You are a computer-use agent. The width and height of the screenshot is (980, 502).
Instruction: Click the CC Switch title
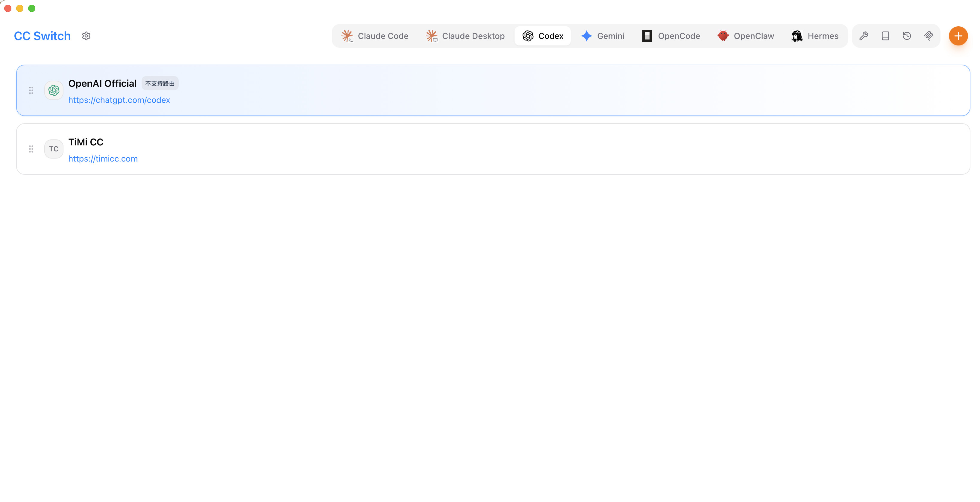[42, 36]
